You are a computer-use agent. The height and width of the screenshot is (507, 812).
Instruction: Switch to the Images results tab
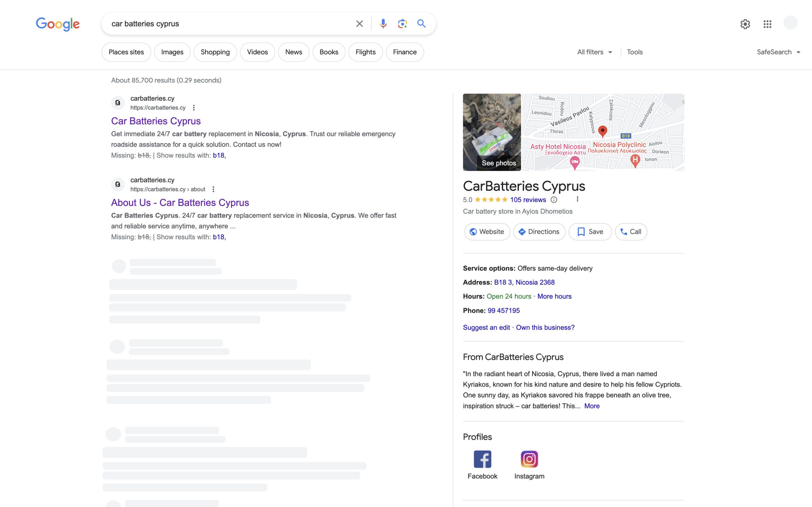(x=172, y=52)
